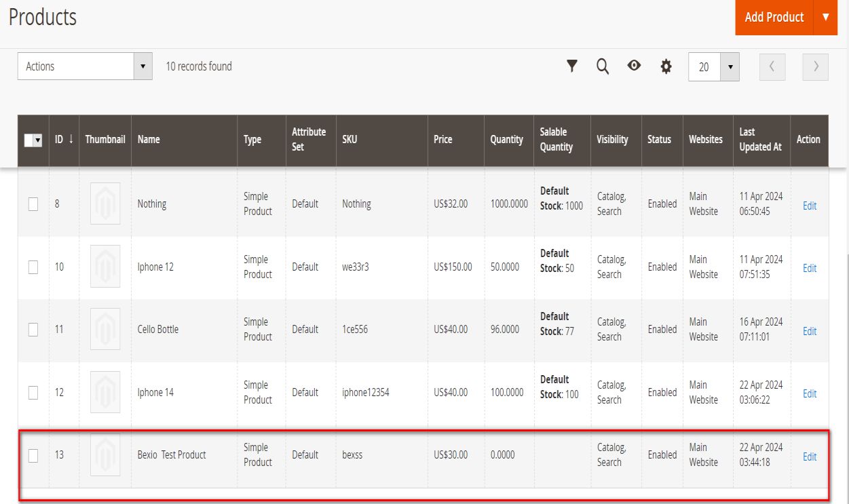Go to the previous page arrow

pyautogui.click(x=772, y=66)
